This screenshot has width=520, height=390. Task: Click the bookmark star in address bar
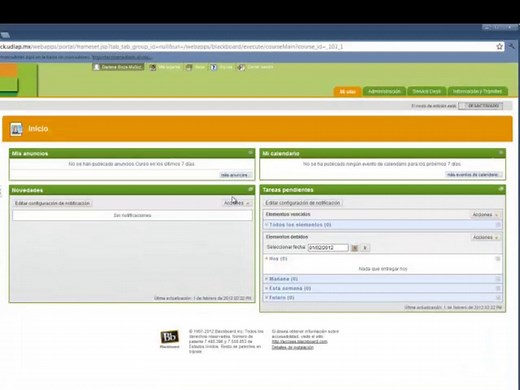click(x=499, y=46)
